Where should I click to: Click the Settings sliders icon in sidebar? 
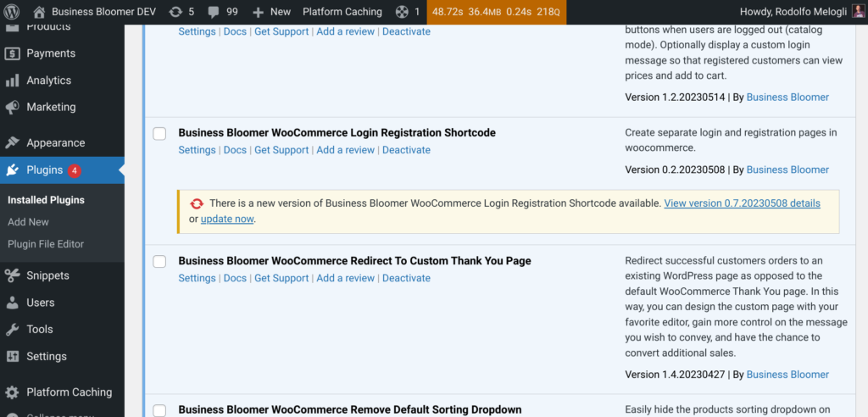(x=12, y=357)
